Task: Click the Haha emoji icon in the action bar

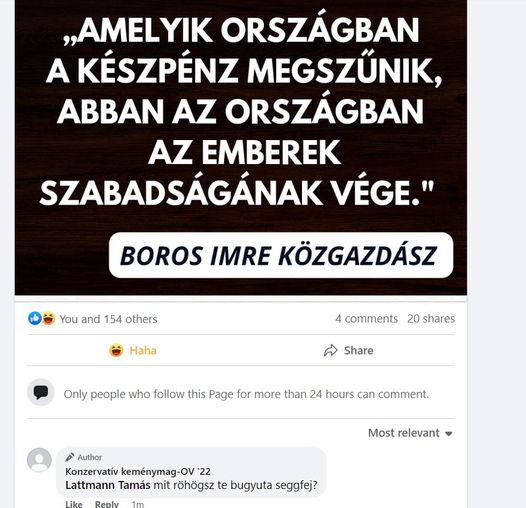Action: [116, 350]
